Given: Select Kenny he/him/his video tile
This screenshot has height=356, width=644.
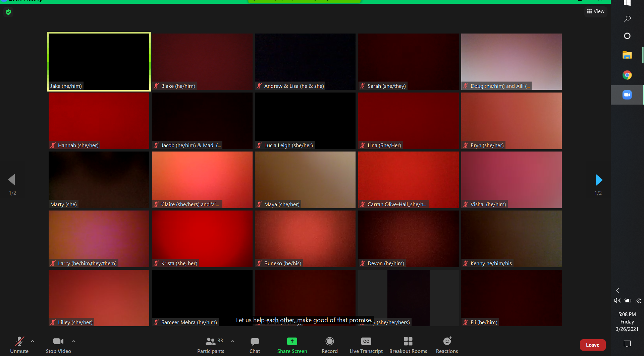Looking at the screenshot, I should coord(512,239).
